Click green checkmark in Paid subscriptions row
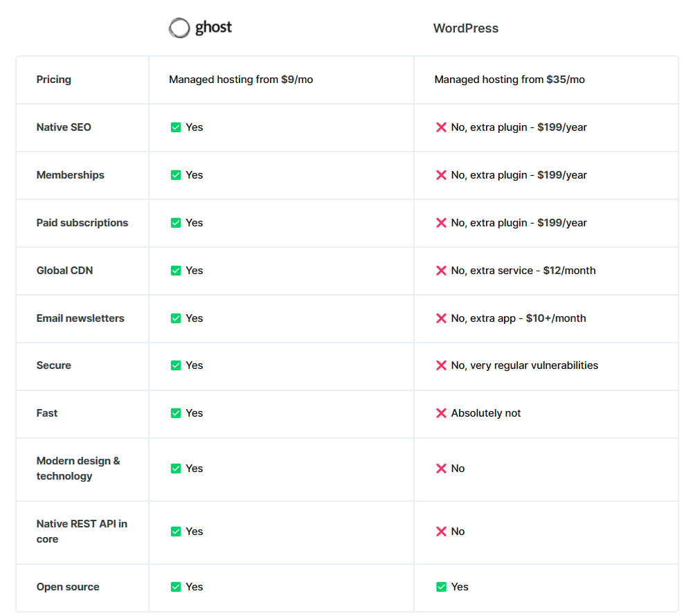 (x=176, y=223)
